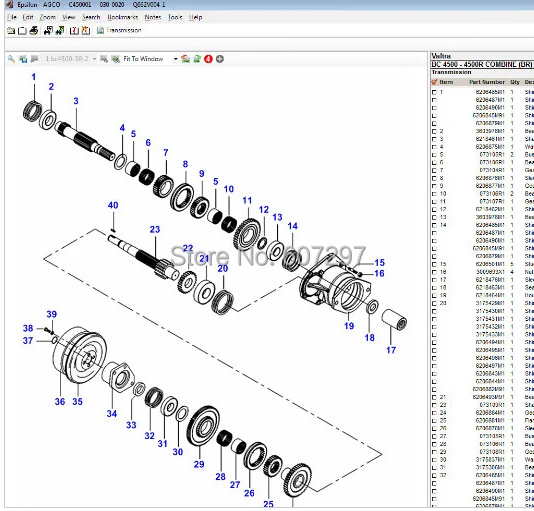Image resolution: width=534 pixels, height=511 pixels.
Task: Click callout number 11 gear label
Action: point(247,200)
